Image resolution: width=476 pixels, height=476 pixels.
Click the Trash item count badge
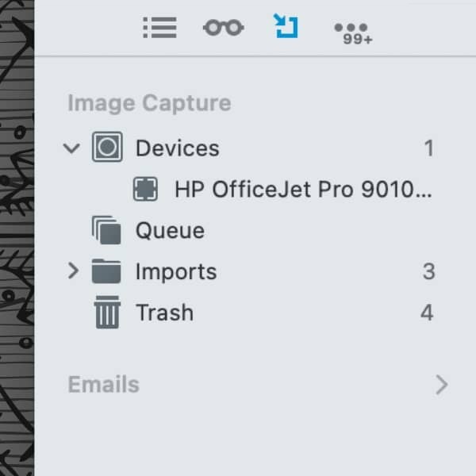point(427,313)
